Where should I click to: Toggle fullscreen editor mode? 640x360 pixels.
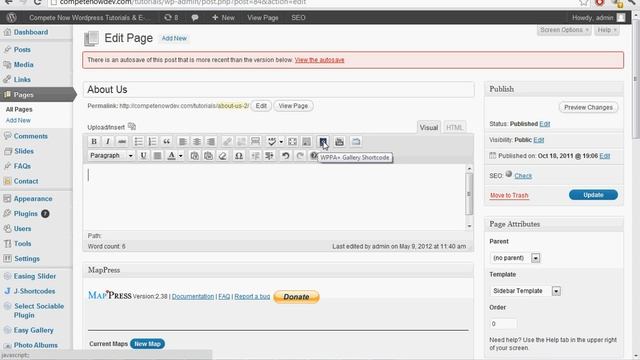pos(292,142)
